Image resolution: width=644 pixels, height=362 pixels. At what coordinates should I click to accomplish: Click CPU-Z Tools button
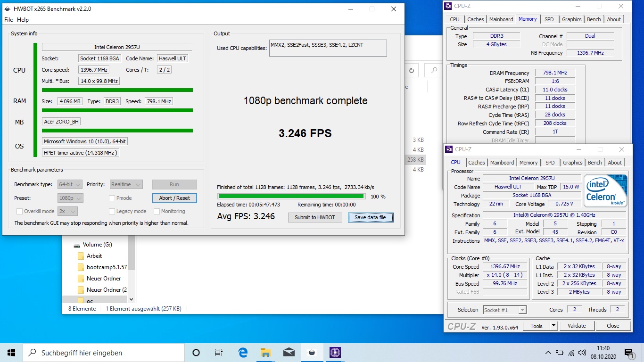(x=537, y=326)
